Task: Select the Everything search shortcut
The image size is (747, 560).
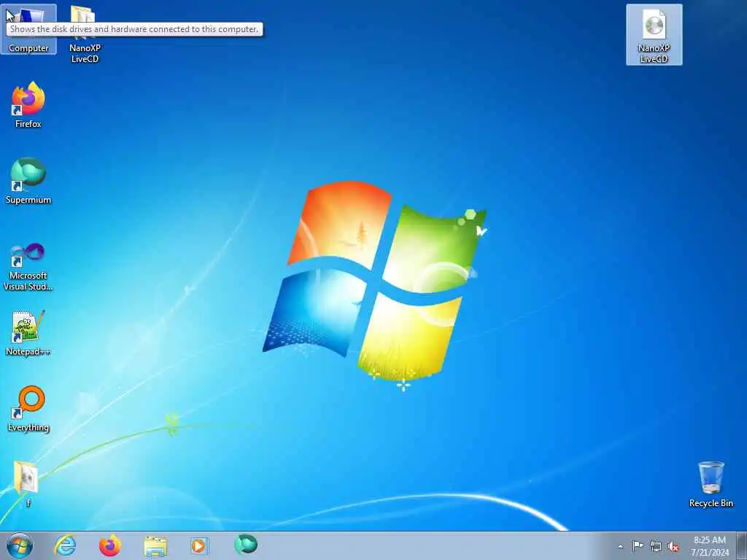Action: click(x=28, y=408)
